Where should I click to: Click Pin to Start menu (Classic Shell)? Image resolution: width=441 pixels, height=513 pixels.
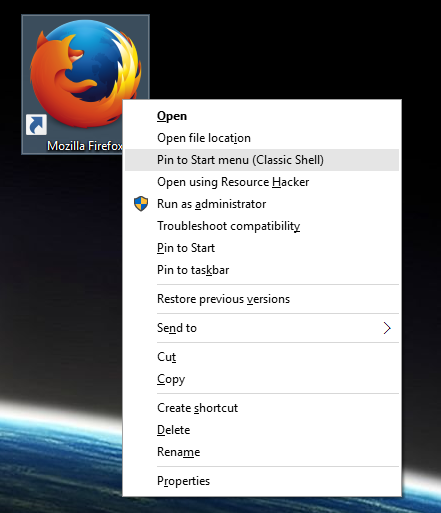point(262,160)
